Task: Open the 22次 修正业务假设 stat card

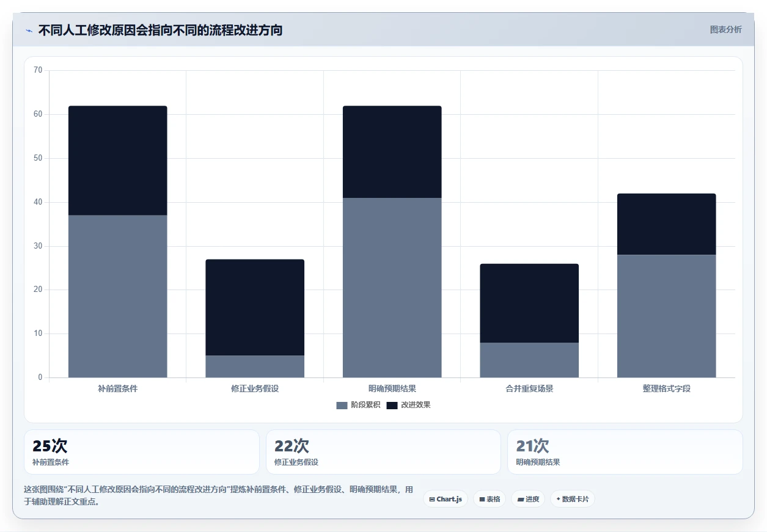Action: pyautogui.click(x=383, y=452)
